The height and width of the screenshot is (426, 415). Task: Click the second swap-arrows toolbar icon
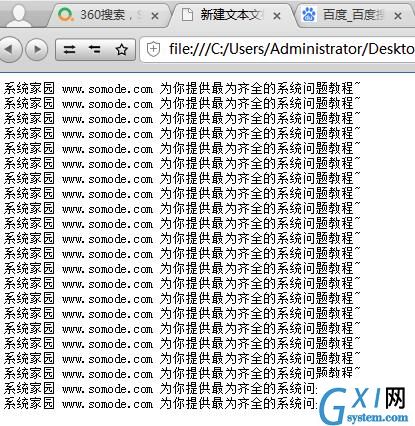click(x=95, y=50)
